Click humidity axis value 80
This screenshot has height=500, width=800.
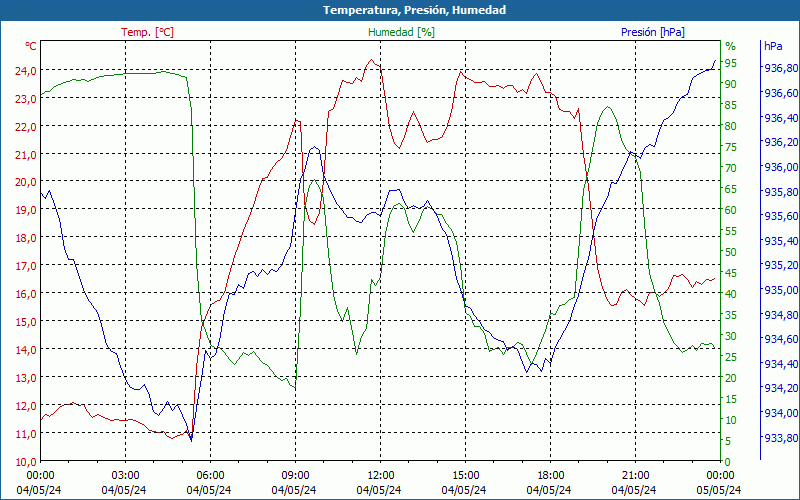pyautogui.click(x=731, y=126)
